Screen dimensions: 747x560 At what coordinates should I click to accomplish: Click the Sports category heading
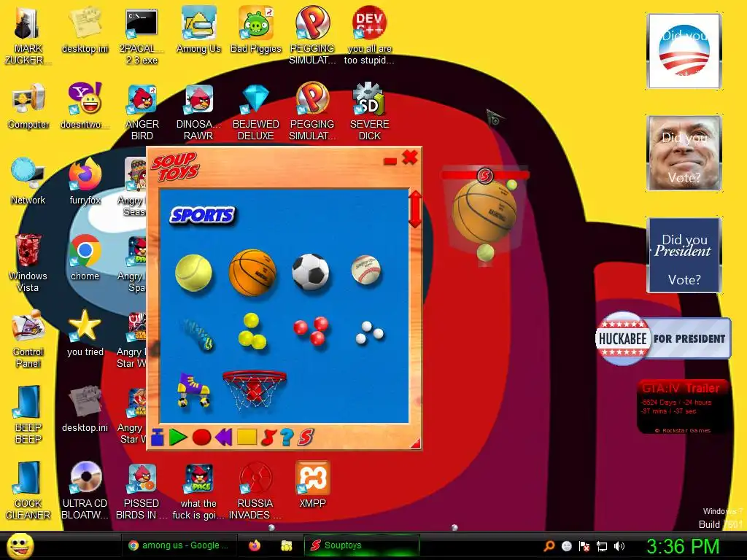[x=203, y=215]
